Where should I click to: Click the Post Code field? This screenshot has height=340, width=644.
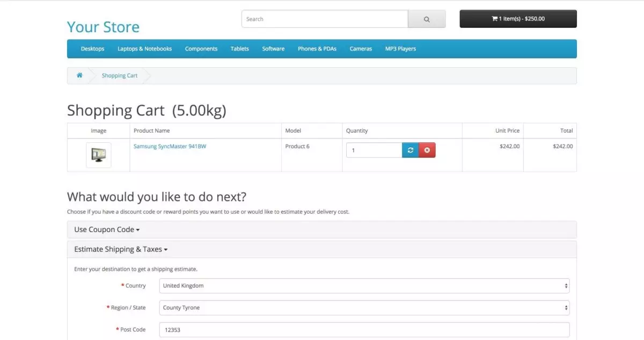[364, 330]
